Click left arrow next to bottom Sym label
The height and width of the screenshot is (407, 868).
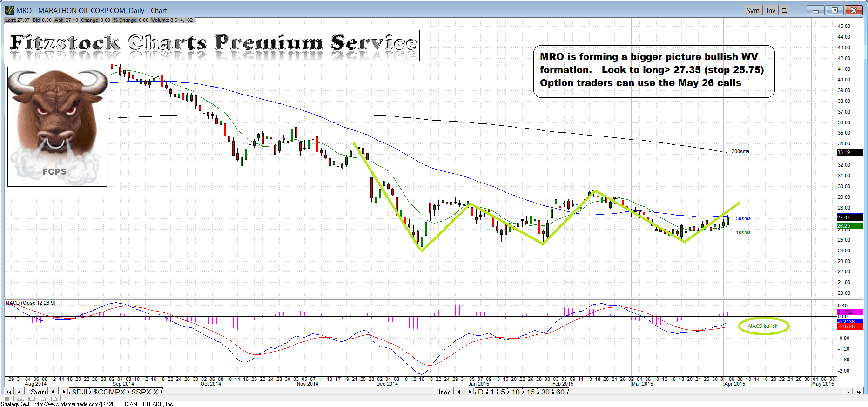[53, 392]
